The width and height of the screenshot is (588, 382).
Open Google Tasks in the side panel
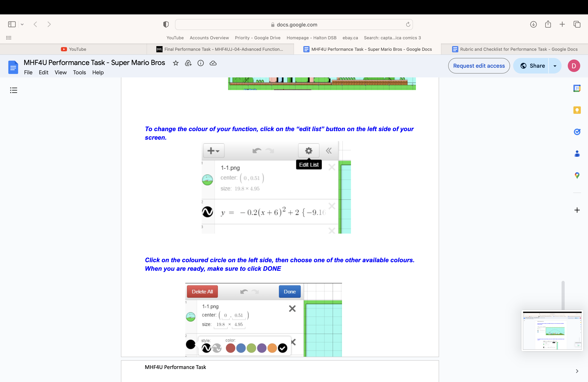point(577,132)
